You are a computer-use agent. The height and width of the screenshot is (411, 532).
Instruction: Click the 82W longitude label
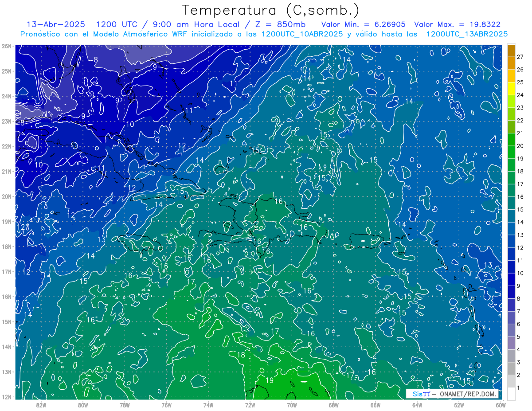pyautogui.click(x=41, y=405)
